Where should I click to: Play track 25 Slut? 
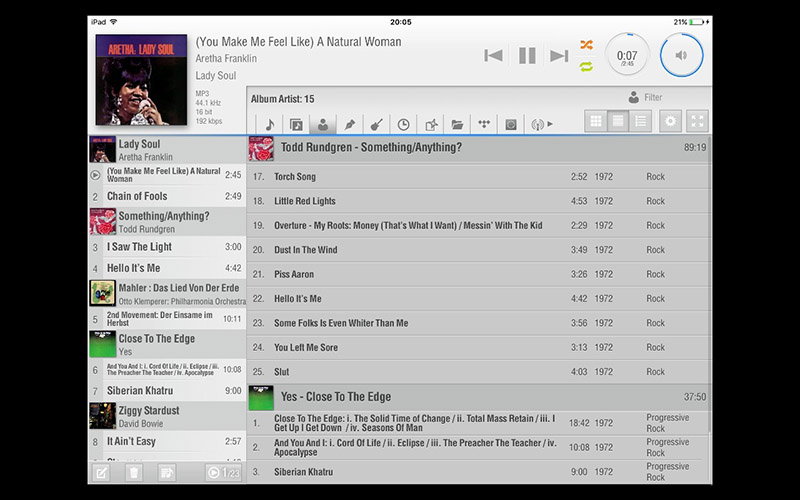(x=479, y=372)
